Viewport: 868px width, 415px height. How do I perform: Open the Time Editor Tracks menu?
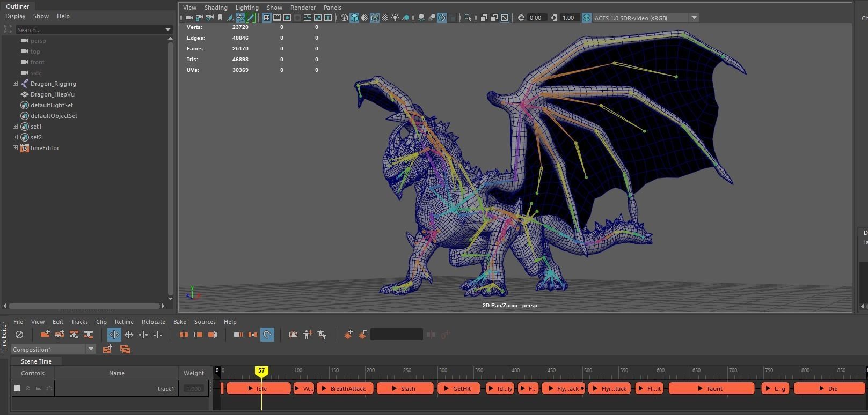(x=79, y=322)
